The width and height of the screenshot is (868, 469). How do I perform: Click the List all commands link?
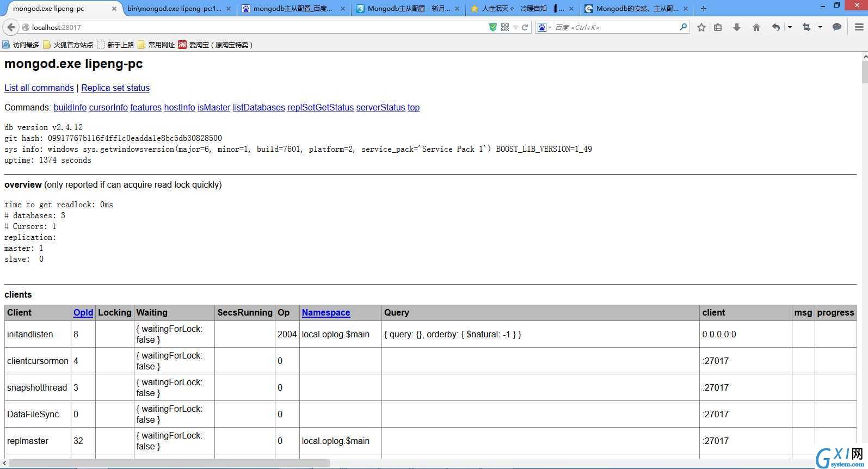[x=39, y=88]
